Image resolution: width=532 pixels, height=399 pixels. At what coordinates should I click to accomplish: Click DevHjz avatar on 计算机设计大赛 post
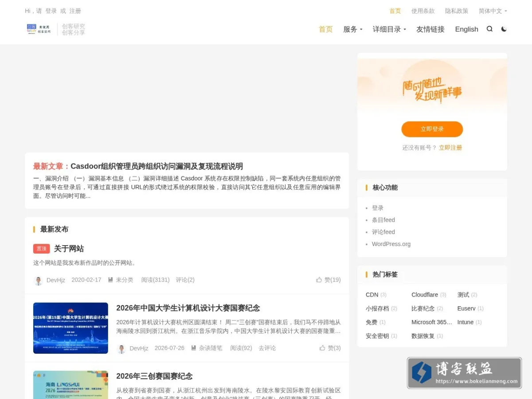tap(121, 348)
